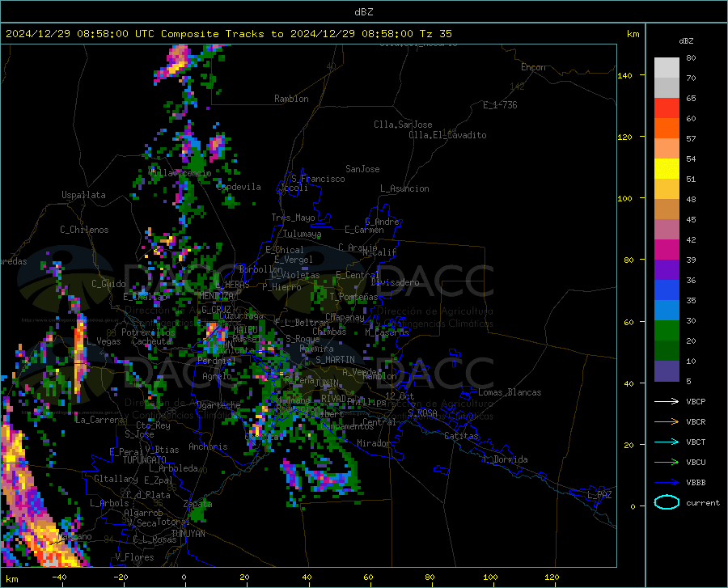Viewport: 728px width, 588px height.
Task: Select the lightest gray swatch atop dBZ scale
Action: pos(667,67)
